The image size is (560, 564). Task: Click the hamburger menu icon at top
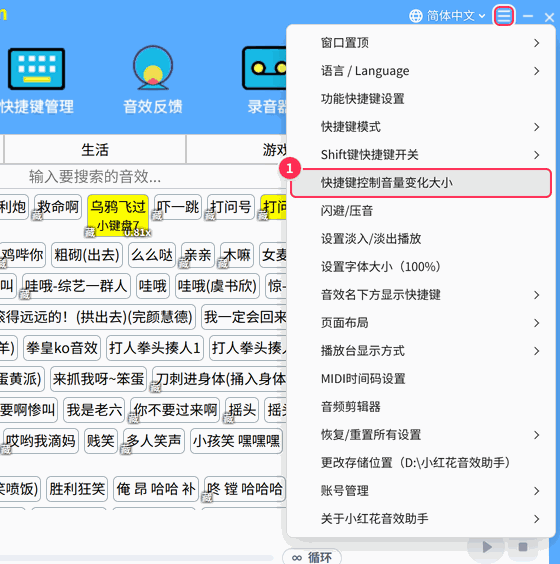(504, 16)
